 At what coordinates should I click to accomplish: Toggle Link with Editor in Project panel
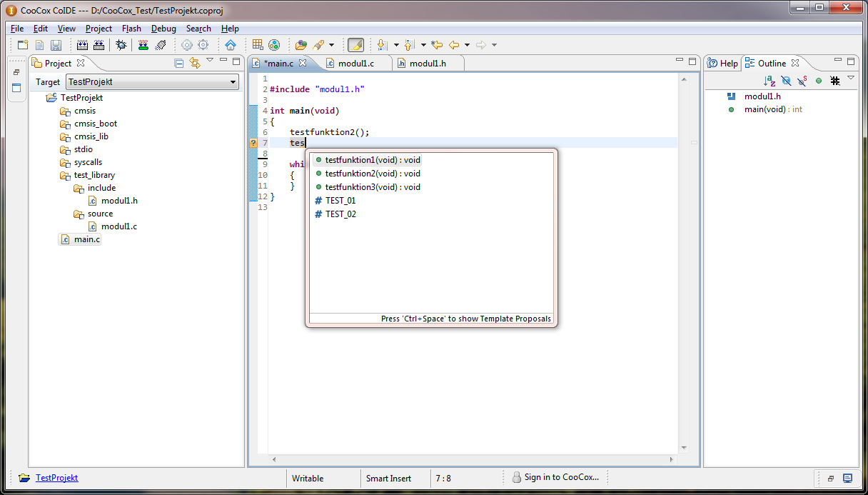pyautogui.click(x=194, y=63)
